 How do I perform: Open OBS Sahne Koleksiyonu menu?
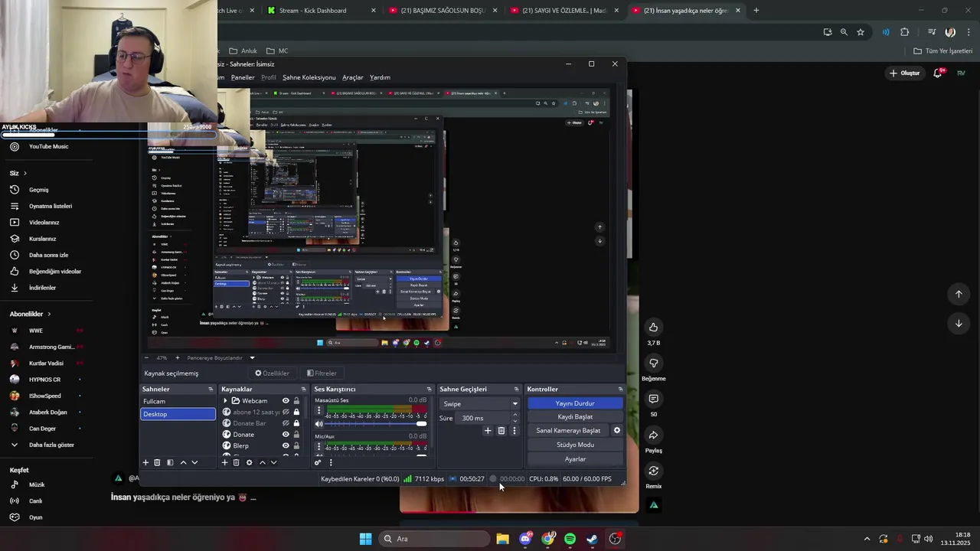[x=309, y=77]
